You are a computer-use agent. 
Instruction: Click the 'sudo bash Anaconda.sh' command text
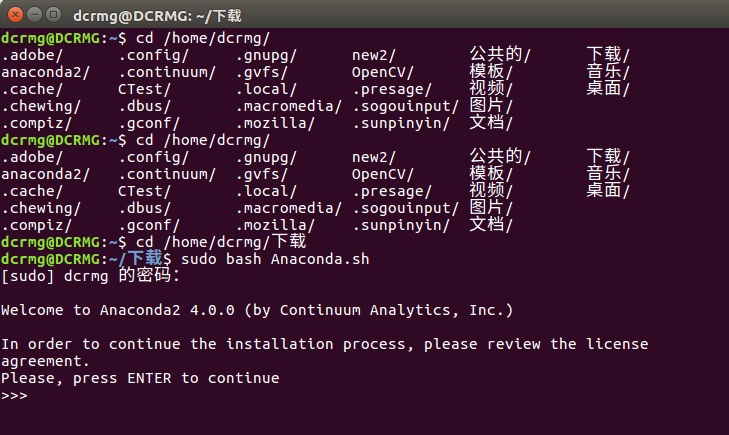point(275,259)
